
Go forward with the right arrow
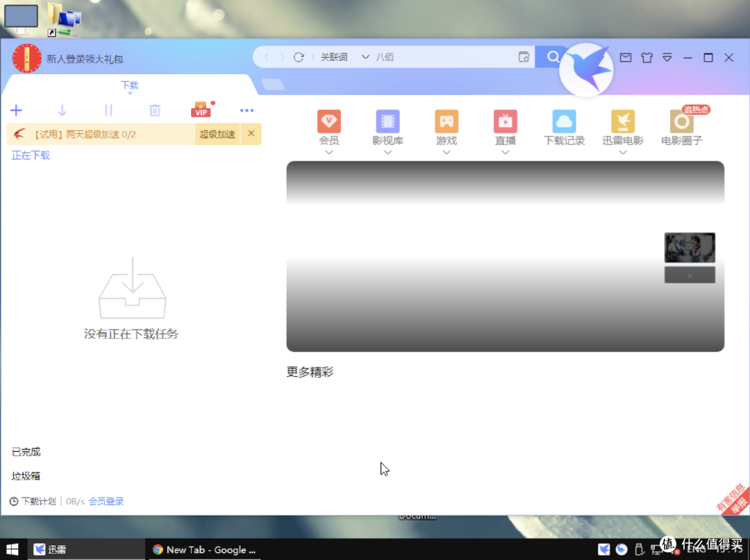coord(282,57)
